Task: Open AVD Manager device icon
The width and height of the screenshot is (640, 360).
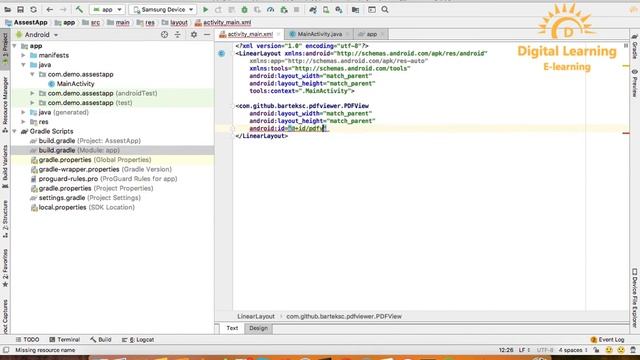Action: 326,9
